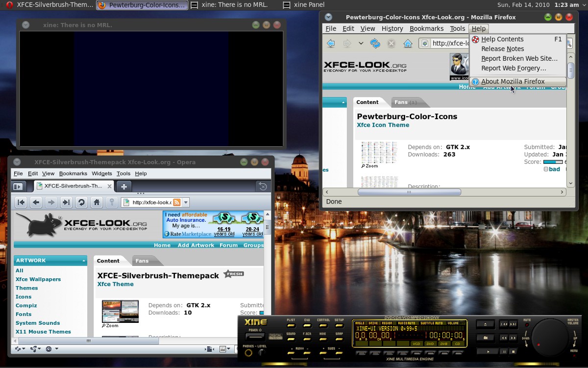Open the Bookmarks menu in Firefox

click(426, 28)
